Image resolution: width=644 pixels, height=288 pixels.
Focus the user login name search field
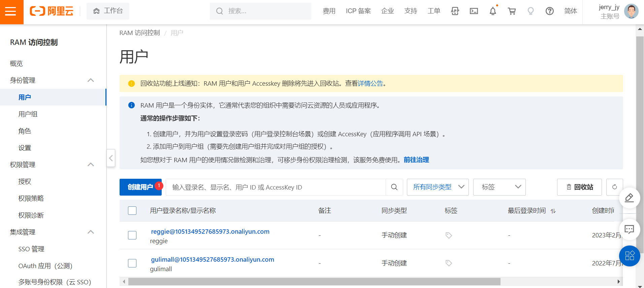(x=276, y=187)
